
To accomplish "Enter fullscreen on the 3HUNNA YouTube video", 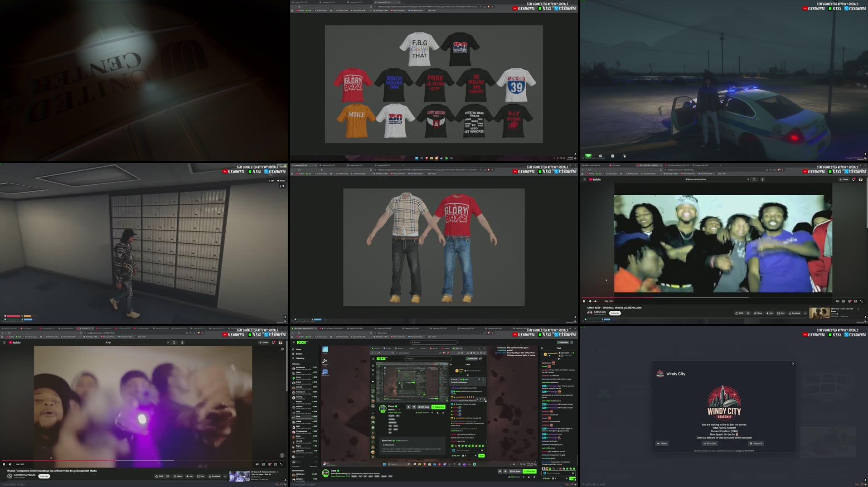I will pyautogui.click(x=862, y=301).
